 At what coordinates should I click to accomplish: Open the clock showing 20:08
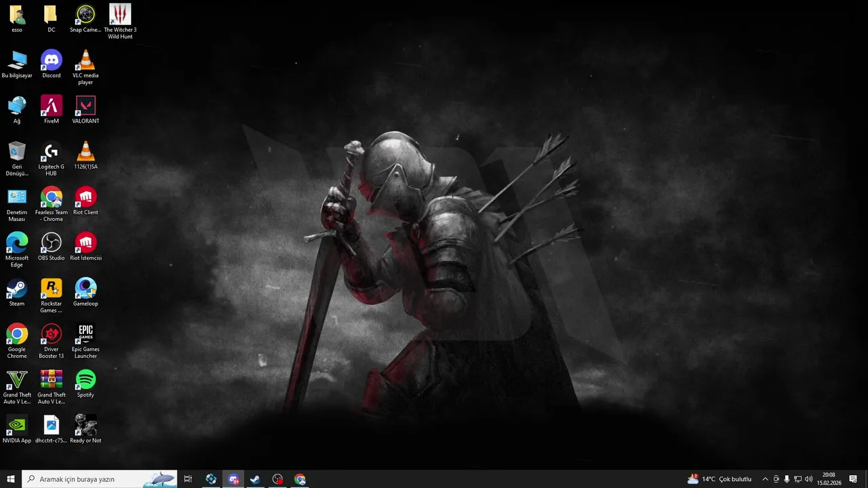point(829,479)
